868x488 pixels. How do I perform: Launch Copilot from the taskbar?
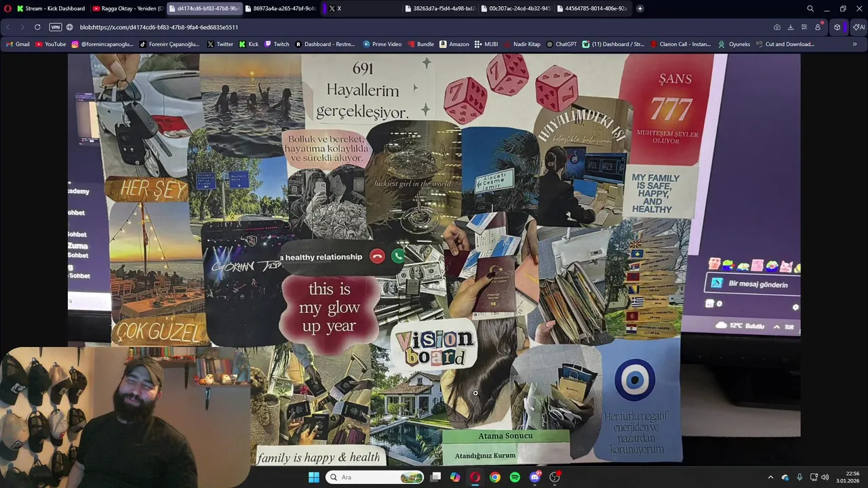455,477
